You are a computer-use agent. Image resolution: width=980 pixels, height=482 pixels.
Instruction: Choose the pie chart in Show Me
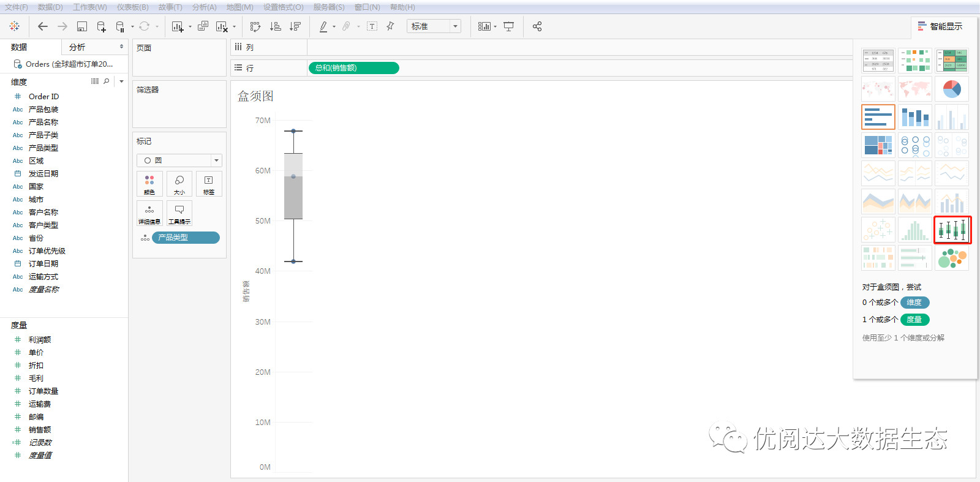tap(952, 89)
